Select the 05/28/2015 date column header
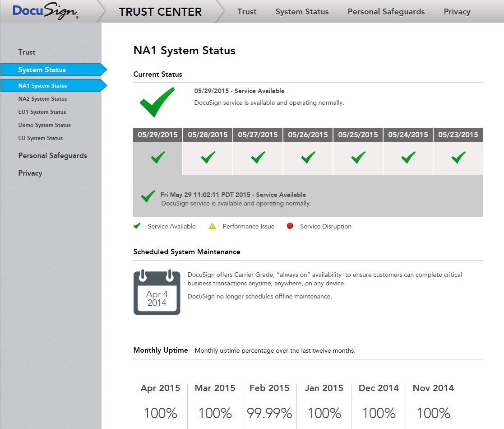The image size is (504, 429). 208,135
